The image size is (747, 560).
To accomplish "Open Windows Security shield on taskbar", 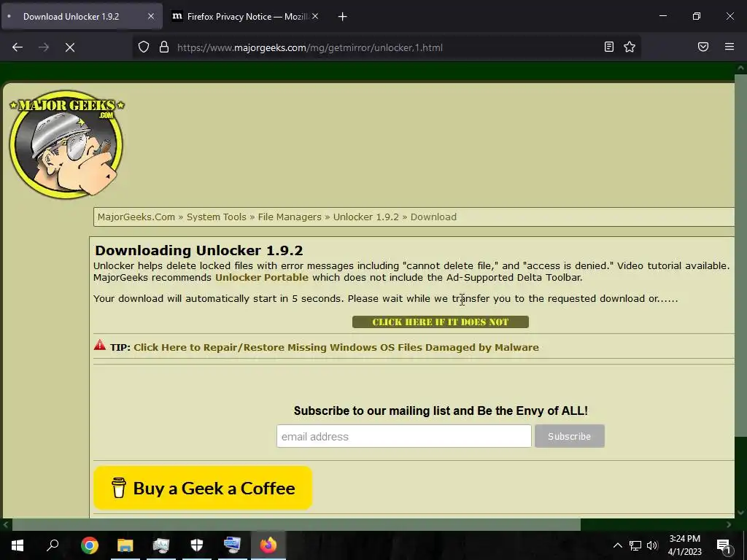I will pyautogui.click(x=197, y=545).
